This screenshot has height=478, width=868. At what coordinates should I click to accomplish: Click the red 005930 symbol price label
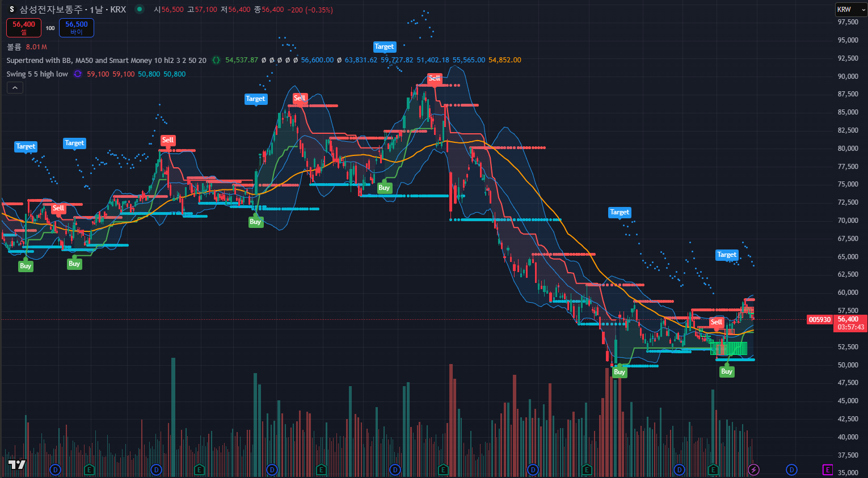pyautogui.click(x=820, y=320)
